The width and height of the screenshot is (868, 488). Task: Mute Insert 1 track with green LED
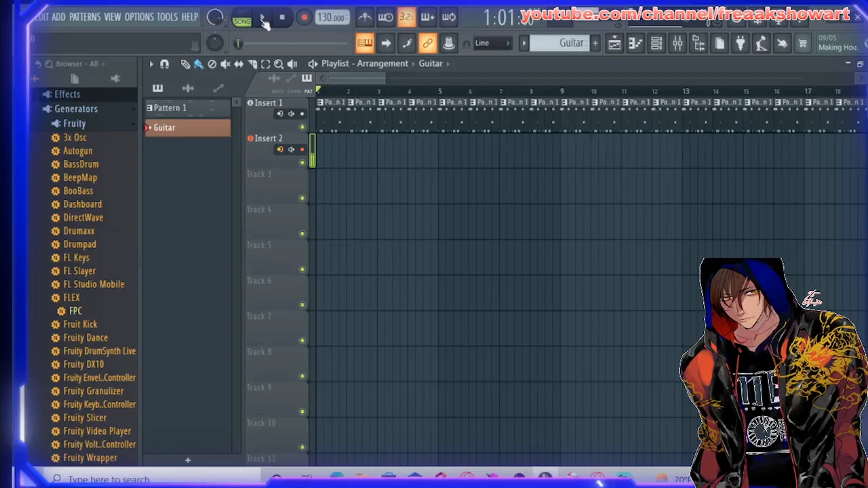click(x=302, y=127)
